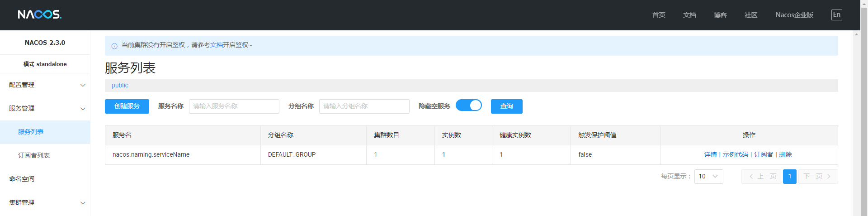Focus the 分组名称 input field

(x=364, y=106)
